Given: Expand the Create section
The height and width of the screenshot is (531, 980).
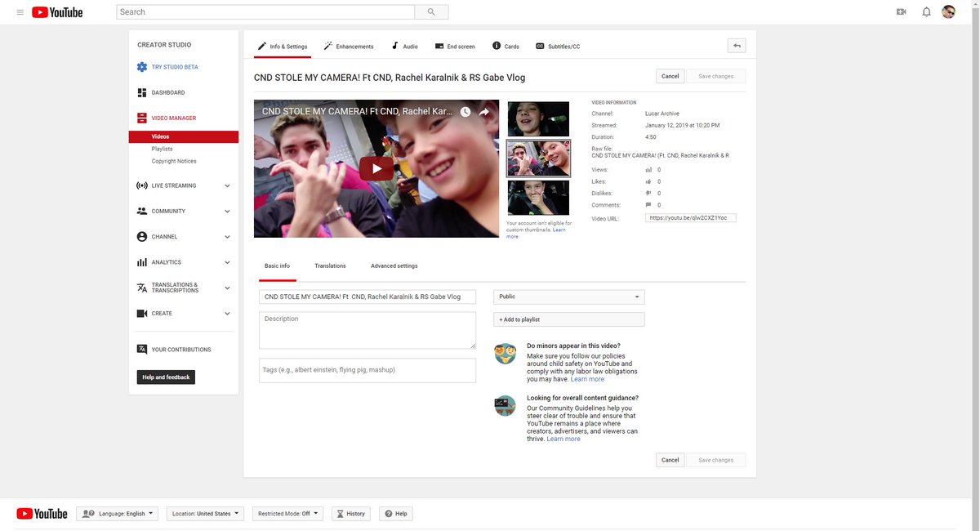Looking at the screenshot, I should tap(227, 313).
